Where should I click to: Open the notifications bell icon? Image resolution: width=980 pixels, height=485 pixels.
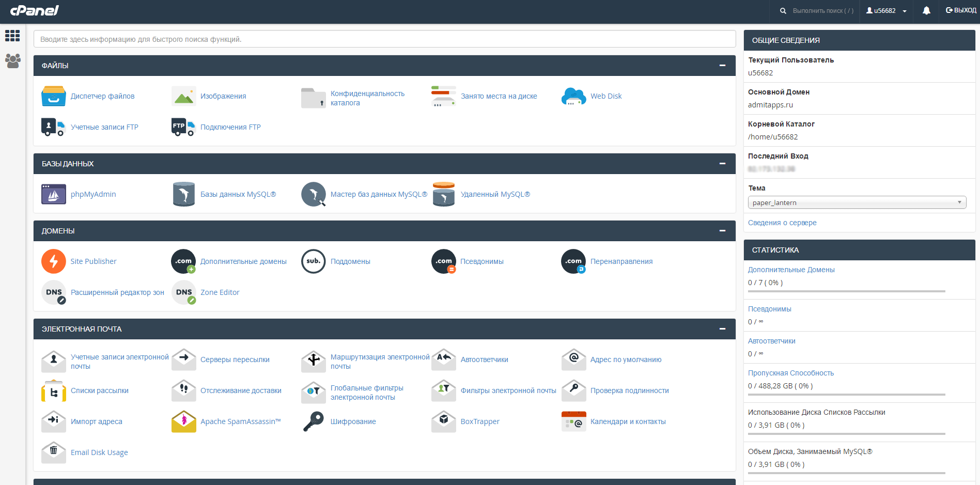(x=926, y=11)
